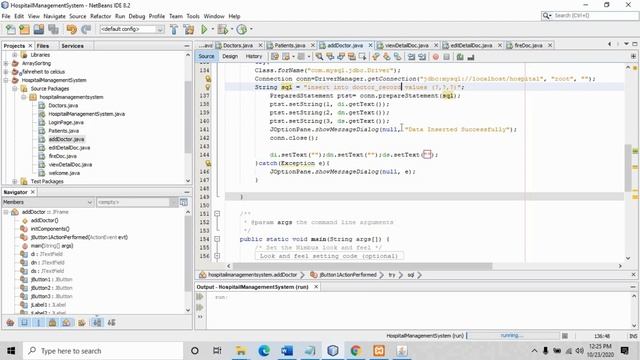Open the Profile Project dropdown arrow
This screenshot has height=360, width=640.
(x=251, y=29)
